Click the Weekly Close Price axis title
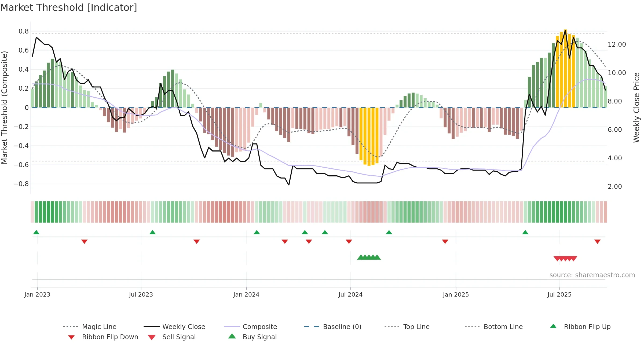Image resolution: width=644 pixels, height=362 pixels. pyautogui.click(x=636, y=108)
